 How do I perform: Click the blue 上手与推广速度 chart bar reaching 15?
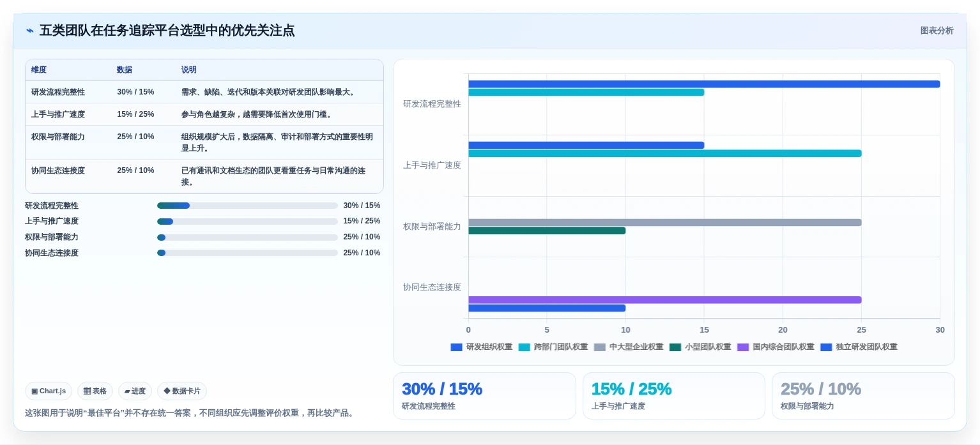(x=586, y=145)
